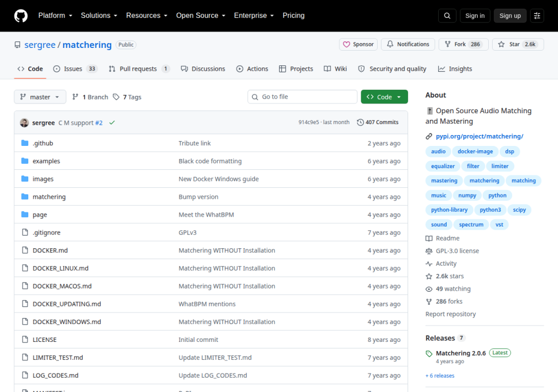Screen dimensions: 558x392
Task: Expand the Platform menu
Action: [55, 16]
